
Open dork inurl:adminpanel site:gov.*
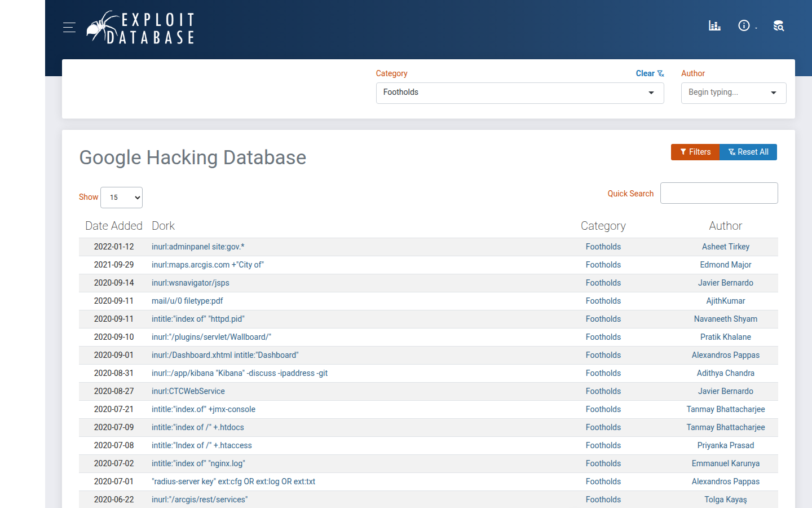[x=198, y=247]
